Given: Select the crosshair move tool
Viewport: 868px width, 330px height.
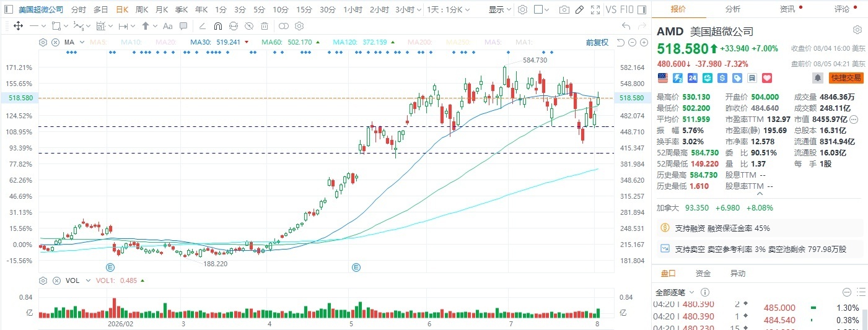Looking at the screenshot, I should tap(17, 26).
